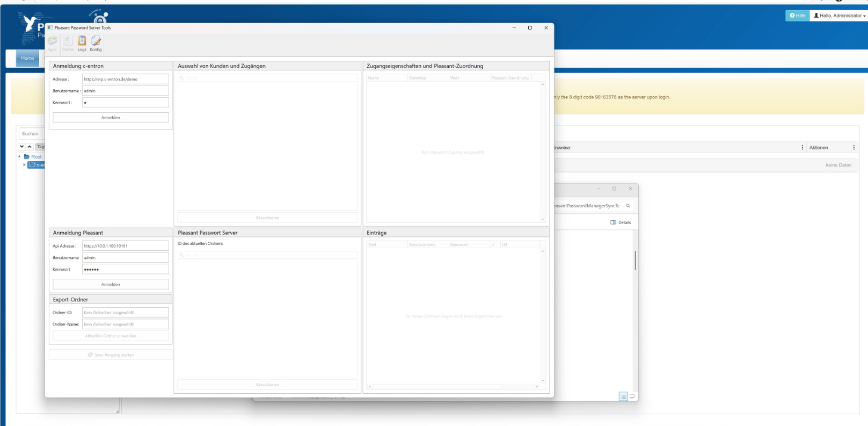
Task: Open the Hallo, Administrator user dropdown
Action: [840, 16]
